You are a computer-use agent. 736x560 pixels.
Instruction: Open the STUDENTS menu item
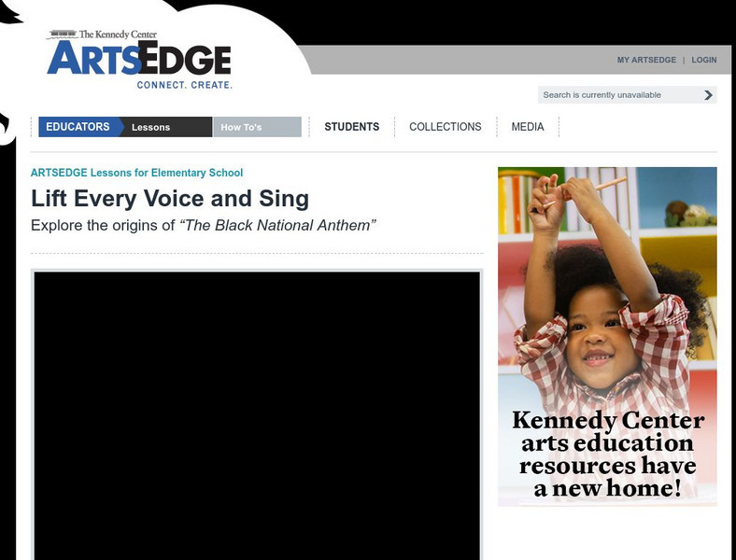(351, 127)
